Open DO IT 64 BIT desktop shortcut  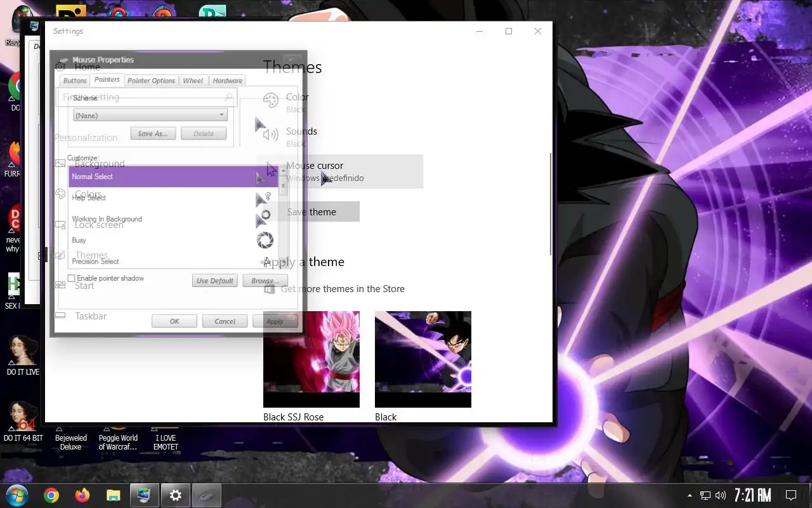click(x=23, y=422)
